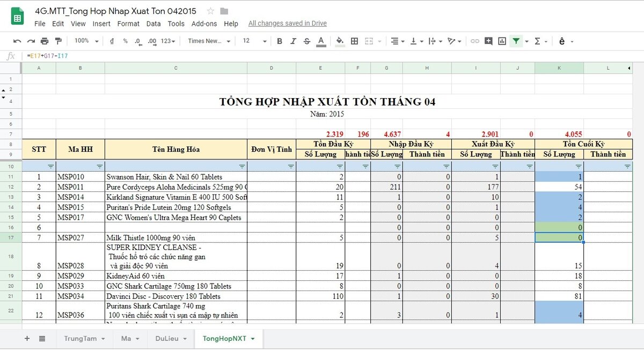Insert chart using chart icon
Screen dimensions: 644x350
[x=502, y=41]
